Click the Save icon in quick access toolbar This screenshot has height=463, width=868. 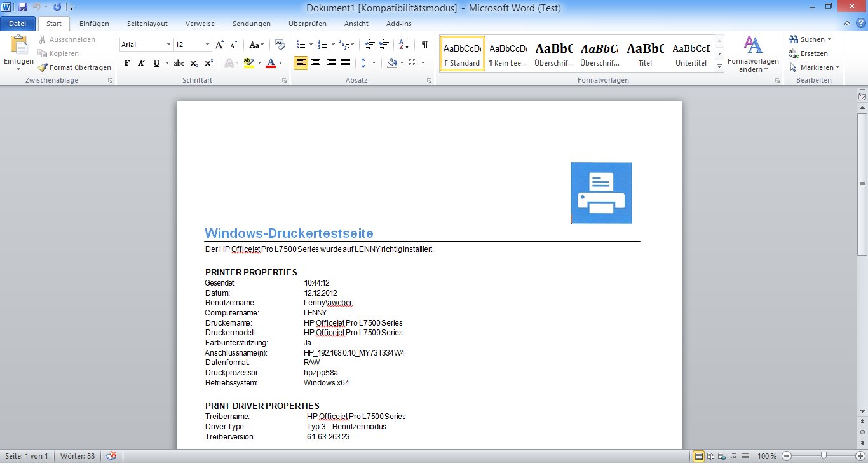[23, 7]
